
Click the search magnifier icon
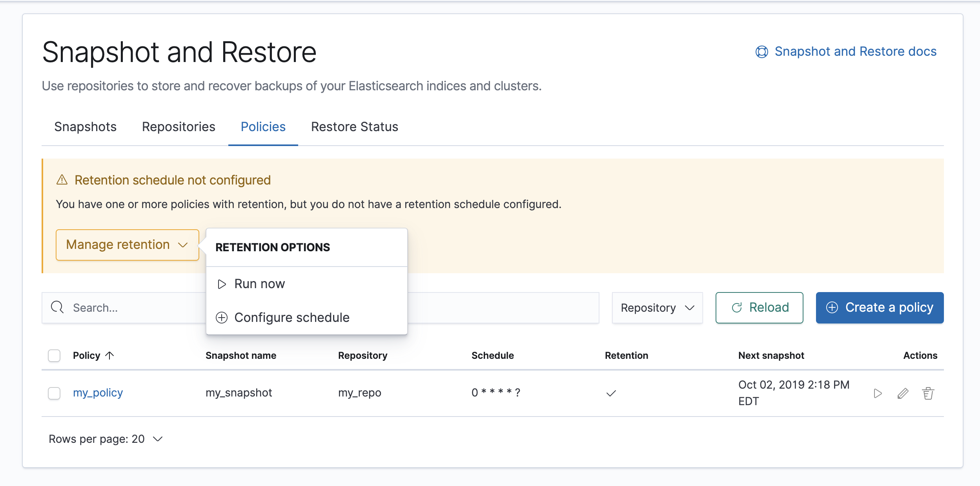[57, 307]
